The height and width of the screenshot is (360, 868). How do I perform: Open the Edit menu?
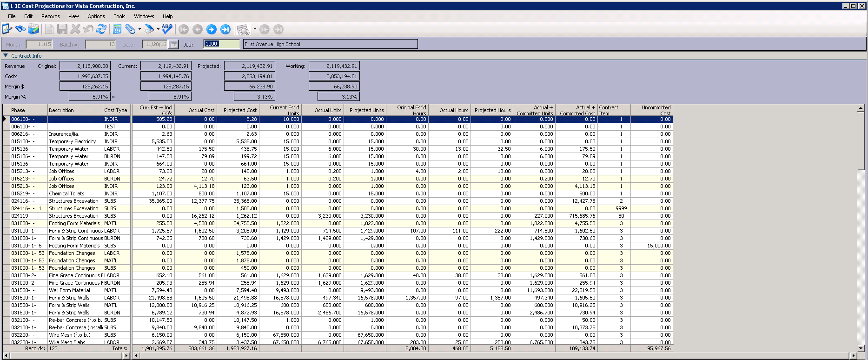click(28, 16)
